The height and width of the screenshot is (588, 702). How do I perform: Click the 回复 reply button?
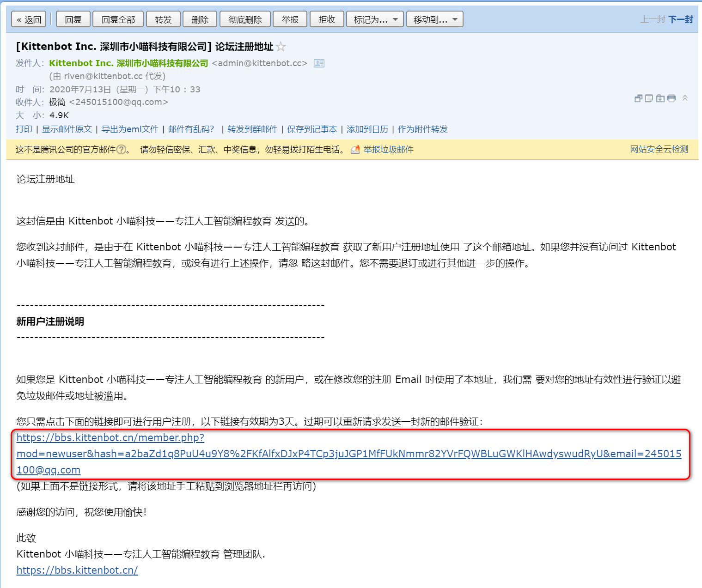(x=73, y=19)
